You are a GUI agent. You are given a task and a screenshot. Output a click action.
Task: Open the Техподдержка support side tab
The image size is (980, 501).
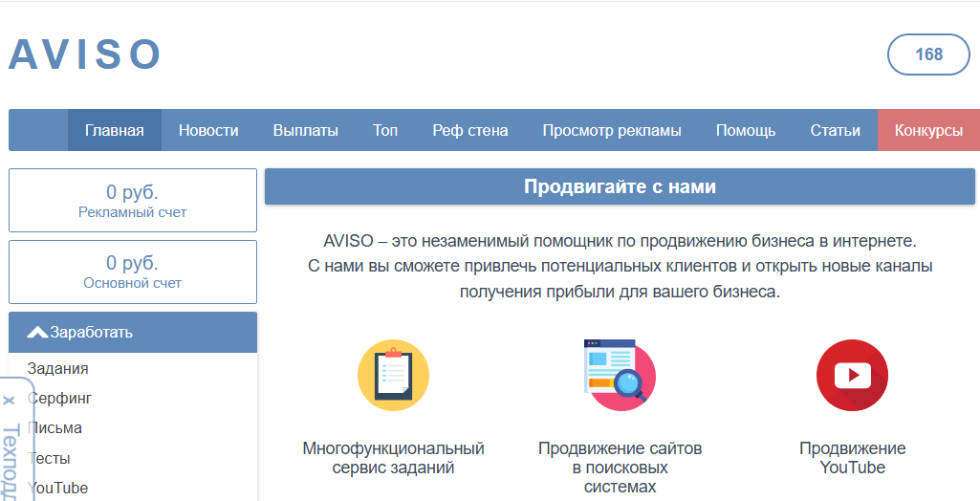12,461
